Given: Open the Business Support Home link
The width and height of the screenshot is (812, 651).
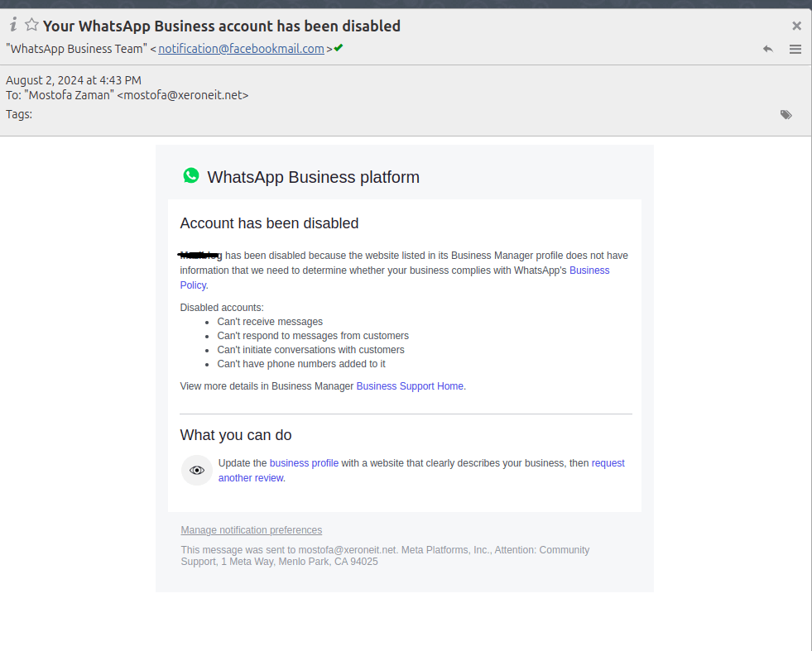Looking at the screenshot, I should coord(410,386).
